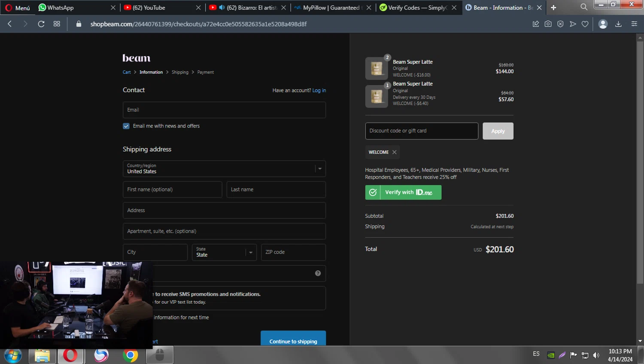Switch to the Verify Codes tab
The image size is (644, 364).
click(x=418, y=8)
